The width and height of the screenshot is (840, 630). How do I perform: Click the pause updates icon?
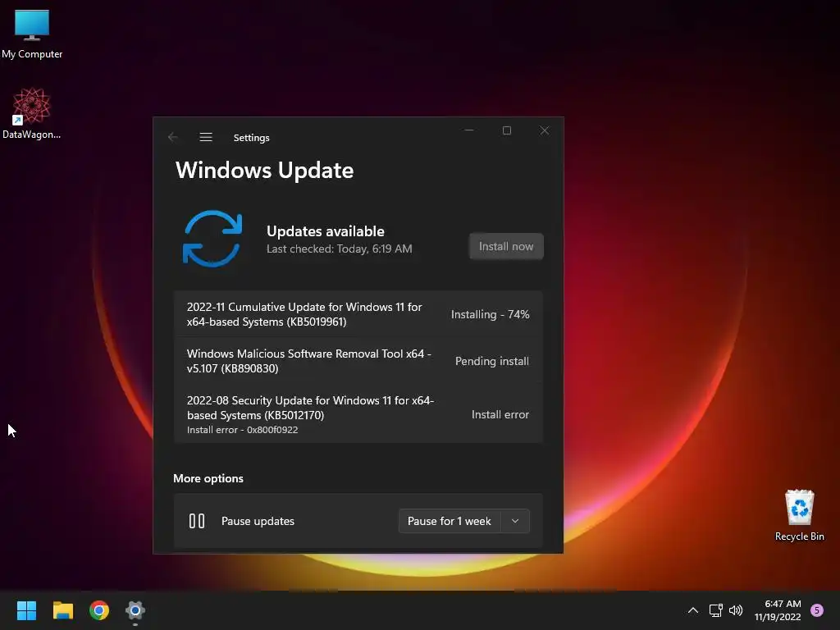point(197,521)
